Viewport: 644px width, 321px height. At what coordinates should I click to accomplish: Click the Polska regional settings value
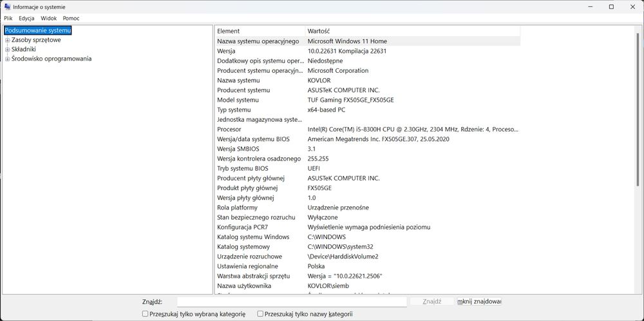point(316,266)
